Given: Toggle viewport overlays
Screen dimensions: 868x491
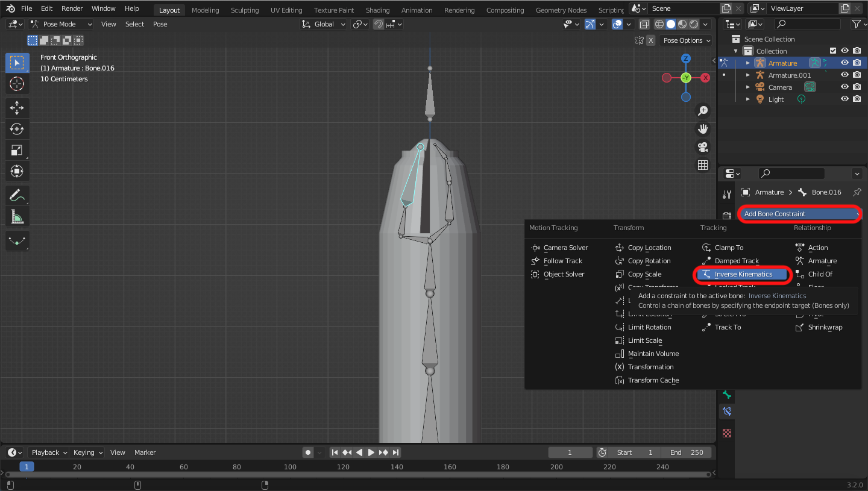Looking at the screenshot, I should coord(617,24).
